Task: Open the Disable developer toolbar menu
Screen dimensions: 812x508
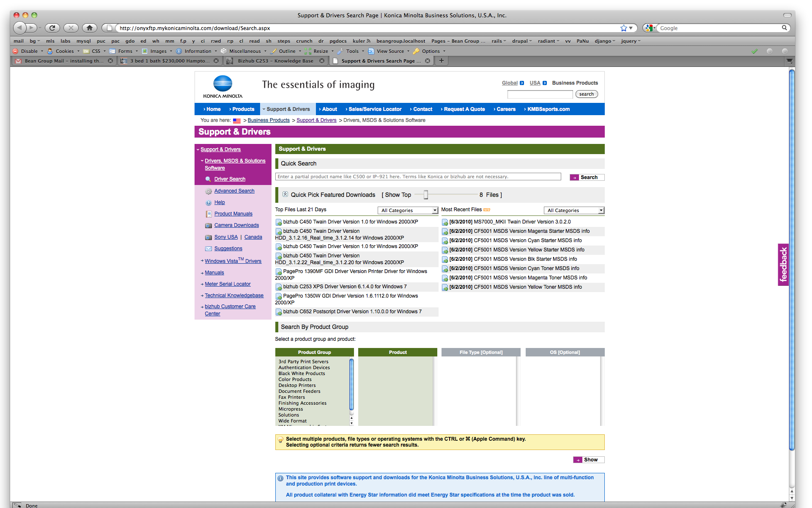Action: (28, 51)
